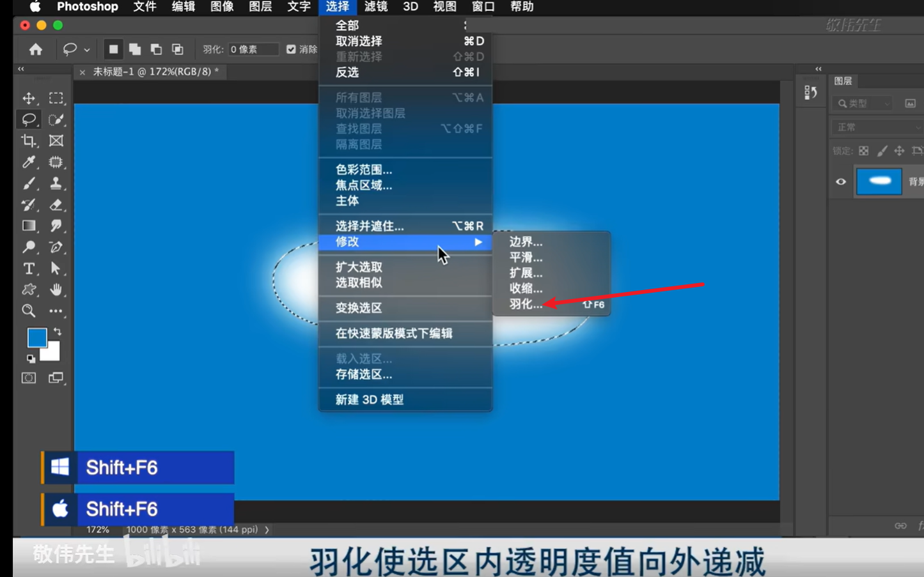The height and width of the screenshot is (577, 924).
Task: Select the Smudge tool
Action: pos(56,226)
